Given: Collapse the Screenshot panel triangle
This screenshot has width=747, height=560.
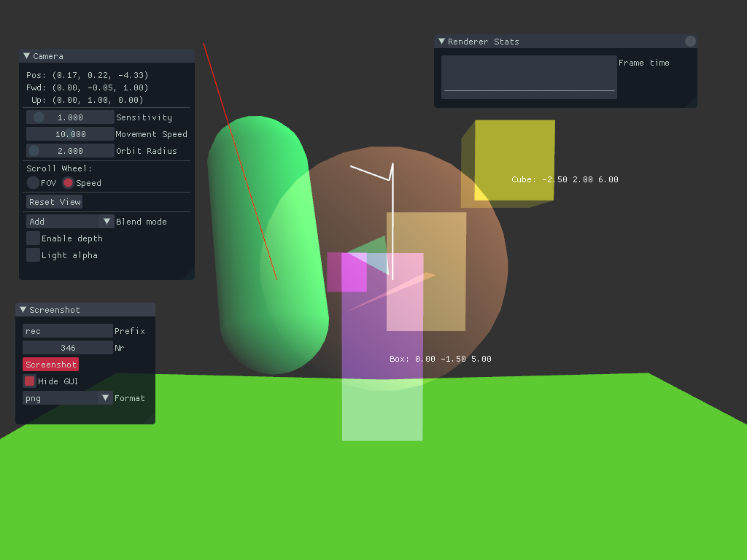Looking at the screenshot, I should click(x=23, y=310).
